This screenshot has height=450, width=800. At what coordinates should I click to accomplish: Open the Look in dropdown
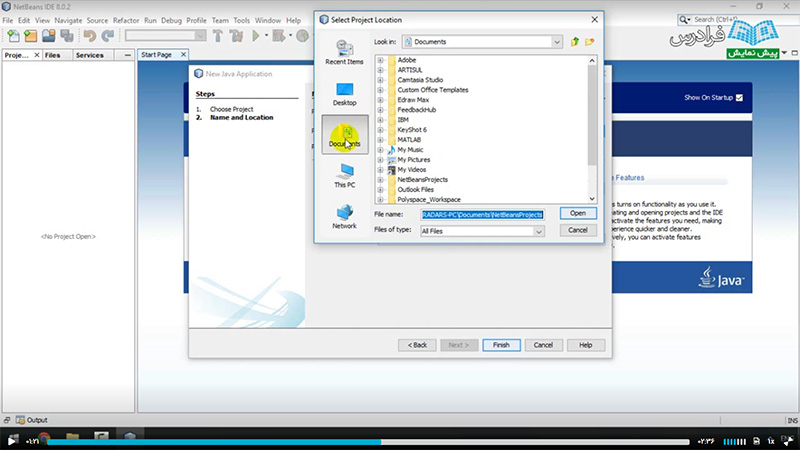[556, 42]
